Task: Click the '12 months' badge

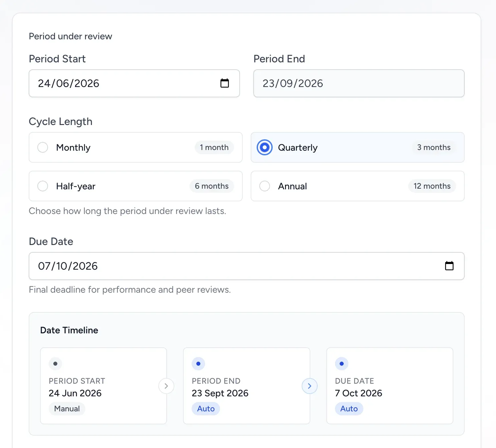Action: click(x=432, y=186)
